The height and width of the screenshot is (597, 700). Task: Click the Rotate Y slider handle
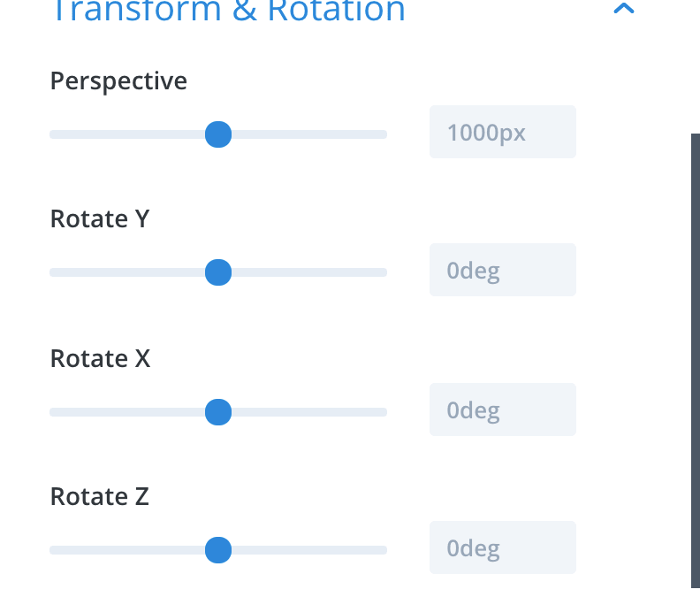217,272
